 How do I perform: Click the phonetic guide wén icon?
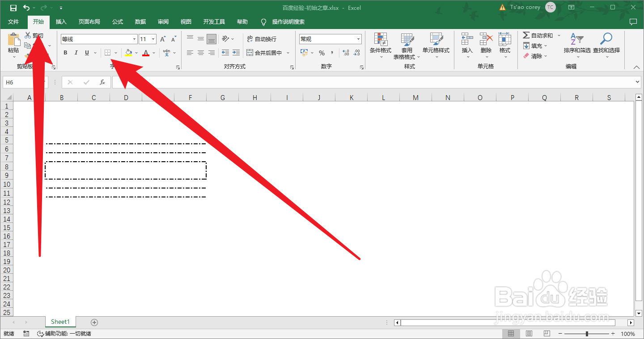(x=166, y=53)
